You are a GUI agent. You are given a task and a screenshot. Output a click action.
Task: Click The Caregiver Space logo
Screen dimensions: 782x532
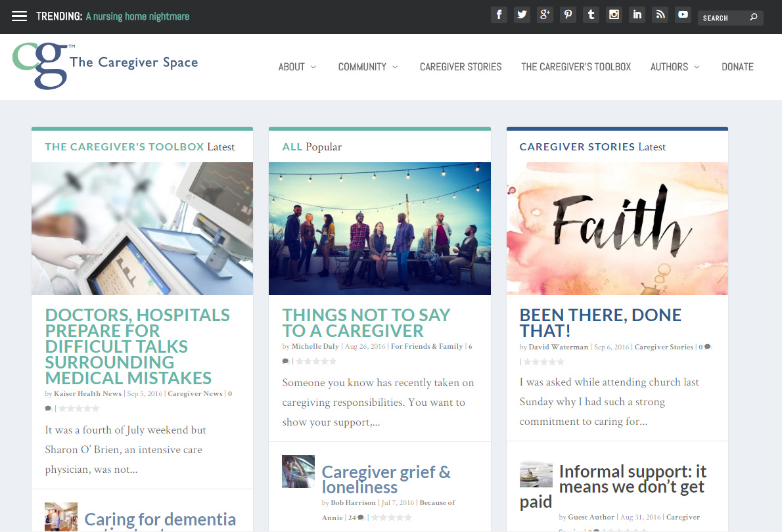click(105, 66)
